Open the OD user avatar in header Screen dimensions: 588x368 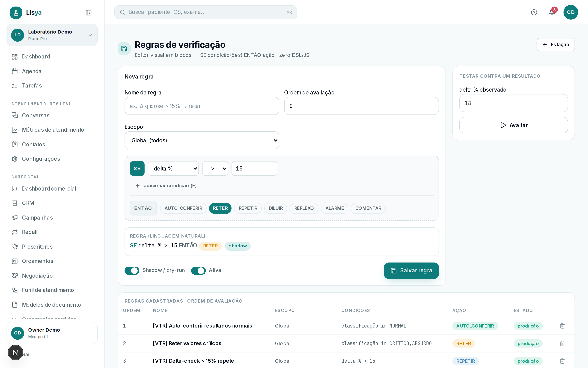point(570,12)
